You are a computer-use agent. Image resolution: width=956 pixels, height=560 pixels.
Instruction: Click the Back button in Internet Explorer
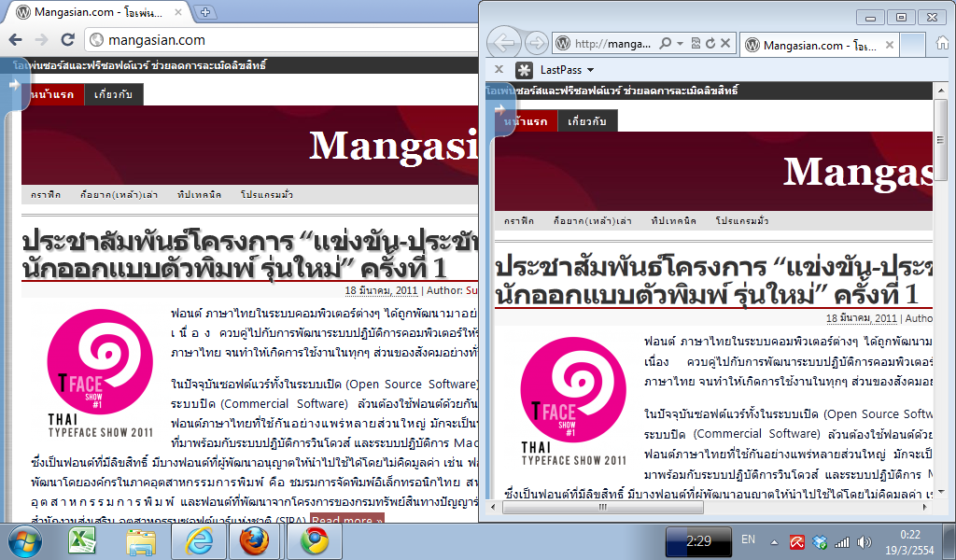(504, 43)
